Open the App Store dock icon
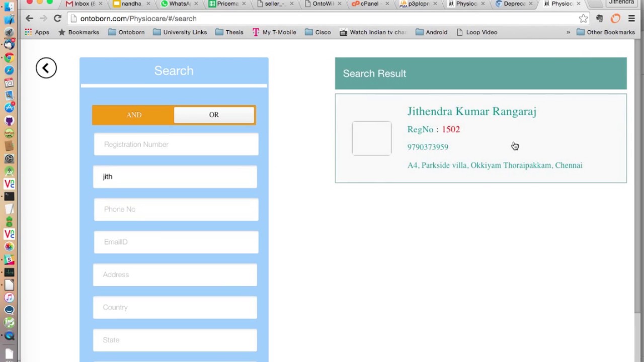The width and height of the screenshot is (644, 362). (x=9, y=108)
